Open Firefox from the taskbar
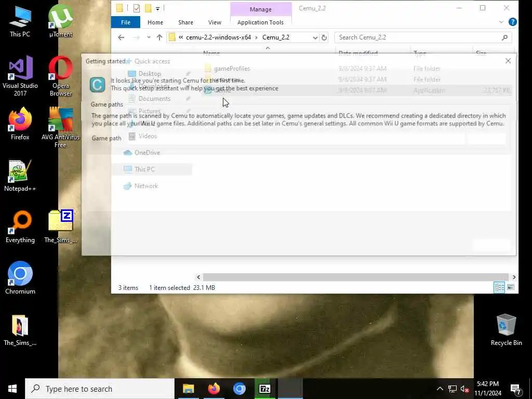 [214, 389]
